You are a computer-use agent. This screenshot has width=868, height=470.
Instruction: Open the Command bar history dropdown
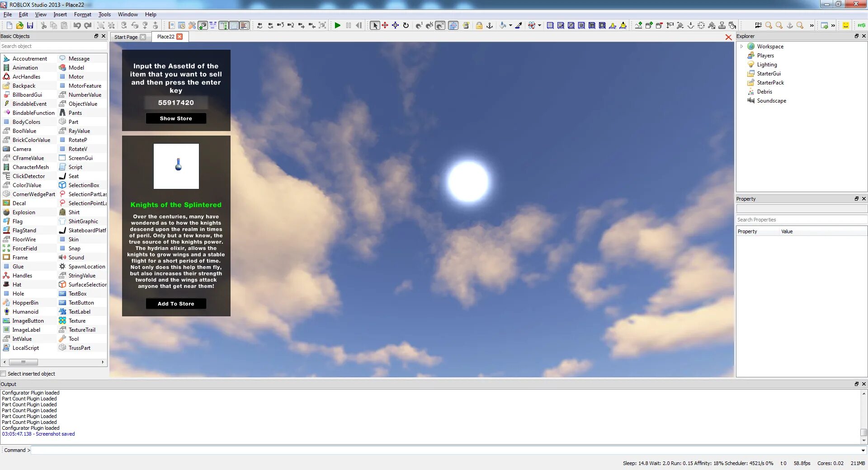[x=863, y=450]
